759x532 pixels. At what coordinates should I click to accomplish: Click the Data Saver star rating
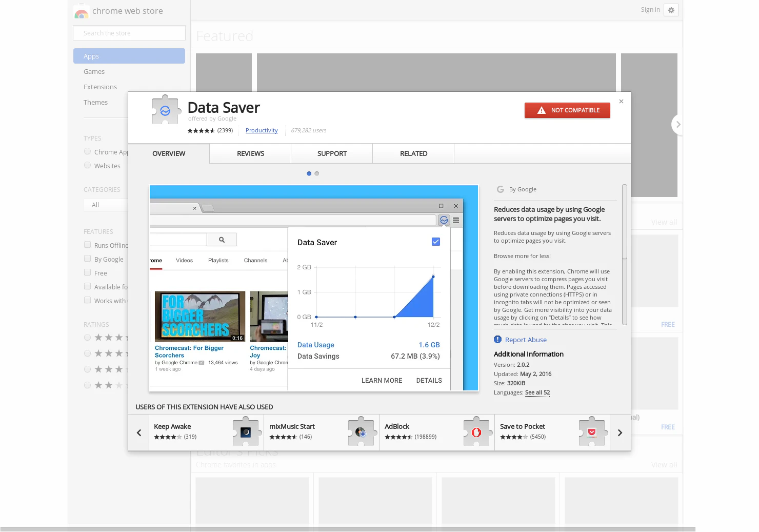click(201, 131)
